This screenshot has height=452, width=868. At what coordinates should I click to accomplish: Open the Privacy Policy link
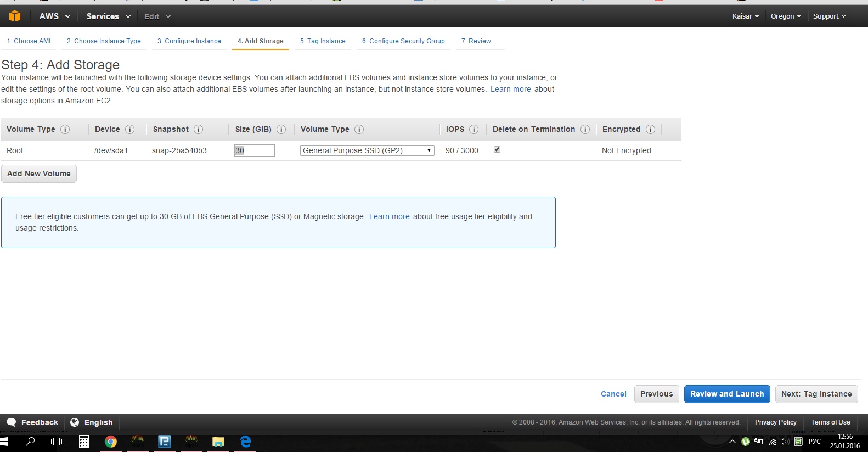tap(776, 422)
